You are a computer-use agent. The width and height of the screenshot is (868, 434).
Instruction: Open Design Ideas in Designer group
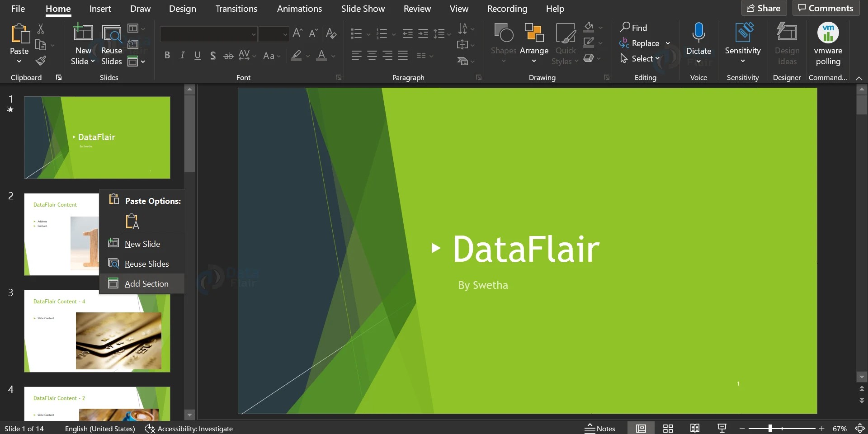787,44
